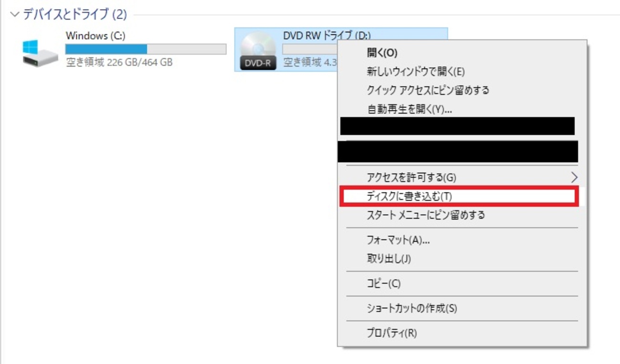The width and height of the screenshot is (620, 364).
Task: Click the デバイスとドライブ (2) header text
Action: coord(75,15)
